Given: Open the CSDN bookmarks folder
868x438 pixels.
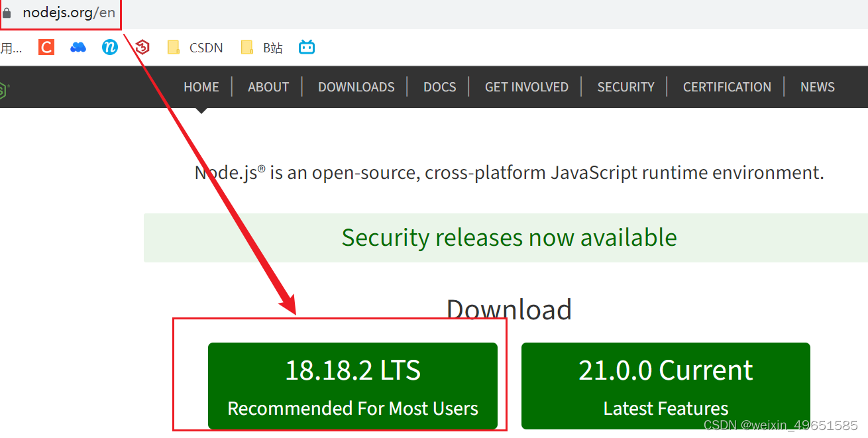Looking at the screenshot, I should point(195,48).
